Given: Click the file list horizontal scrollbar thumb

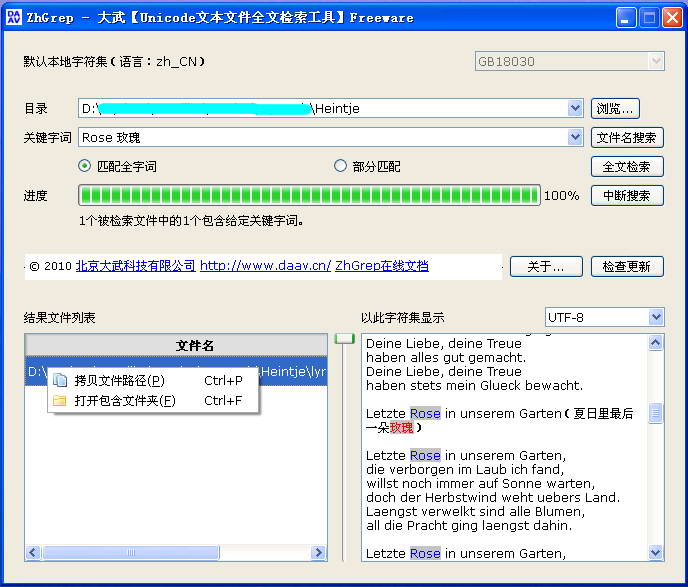Looking at the screenshot, I should click(x=131, y=552).
